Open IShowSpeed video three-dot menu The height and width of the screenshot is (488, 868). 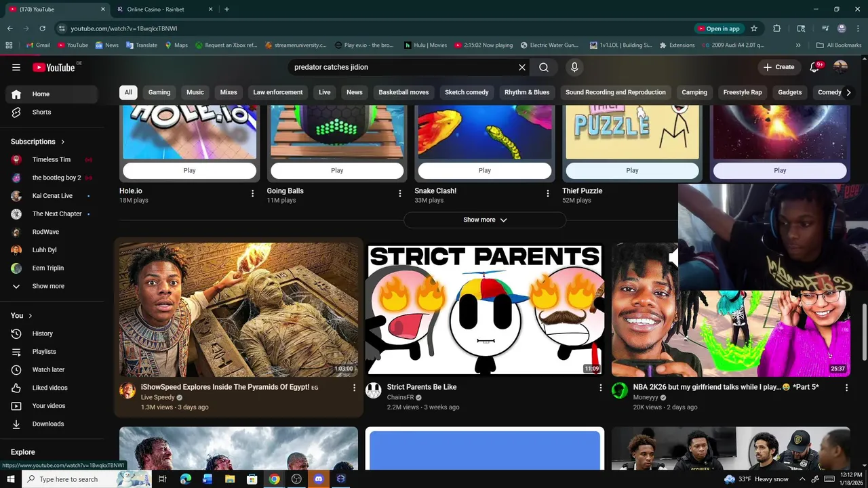click(x=354, y=388)
